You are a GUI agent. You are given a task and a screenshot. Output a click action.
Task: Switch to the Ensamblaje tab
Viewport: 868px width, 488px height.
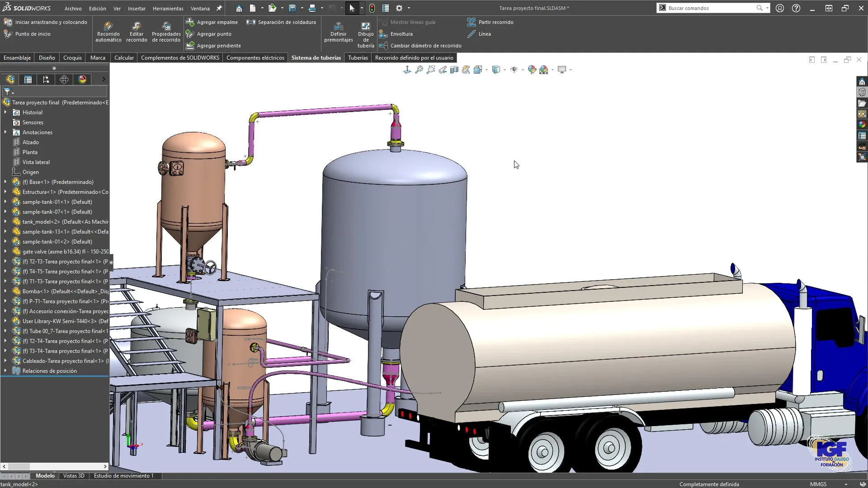click(x=17, y=58)
